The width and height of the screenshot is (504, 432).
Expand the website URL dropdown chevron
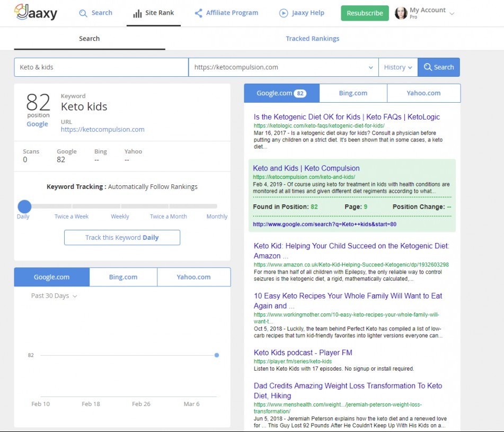point(370,67)
